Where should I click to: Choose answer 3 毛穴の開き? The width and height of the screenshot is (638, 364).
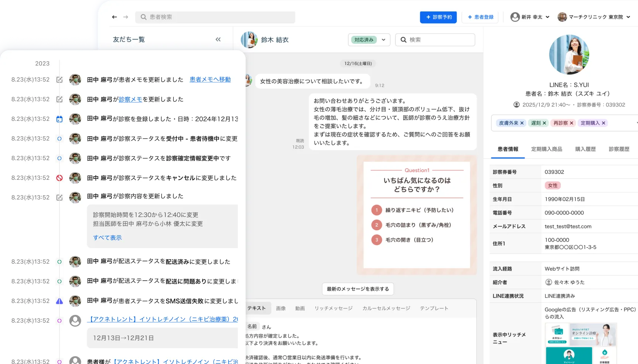tap(402, 240)
